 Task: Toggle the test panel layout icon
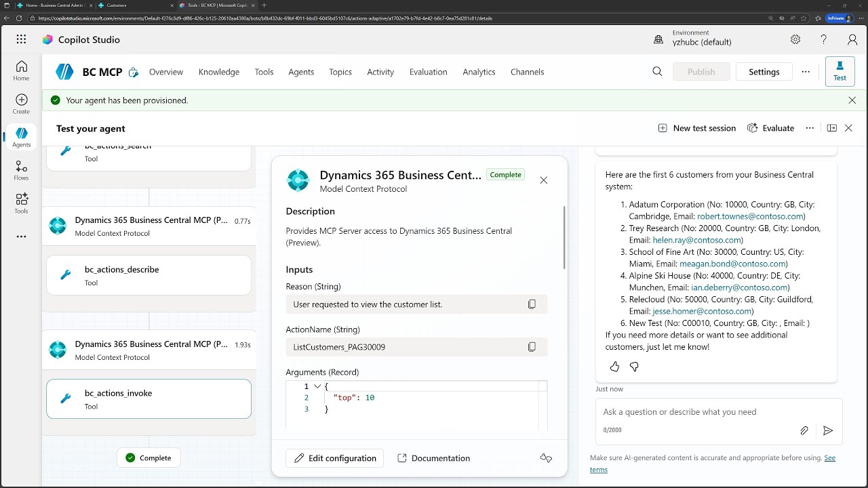pyautogui.click(x=832, y=128)
